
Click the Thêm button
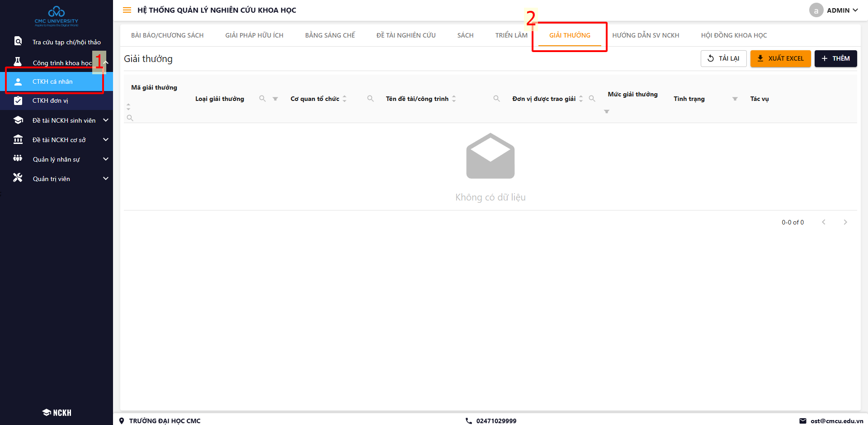[x=835, y=58]
